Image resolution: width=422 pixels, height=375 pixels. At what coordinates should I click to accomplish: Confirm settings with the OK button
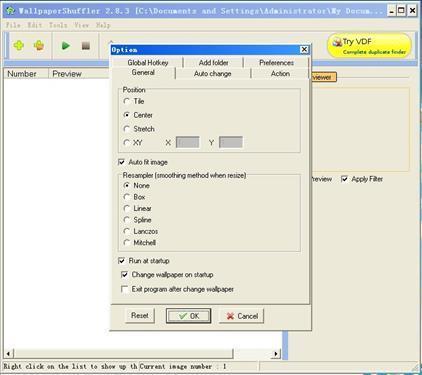click(188, 316)
